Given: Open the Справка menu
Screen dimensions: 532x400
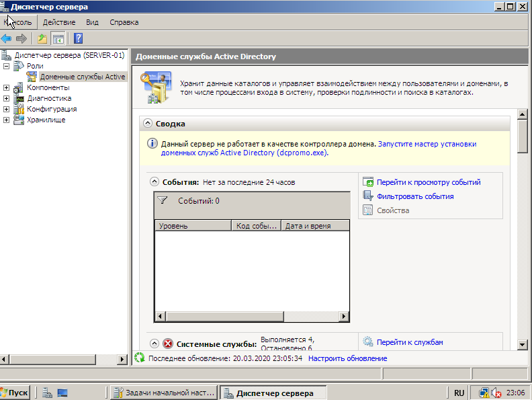Looking at the screenshot, I should coord(124,22).
